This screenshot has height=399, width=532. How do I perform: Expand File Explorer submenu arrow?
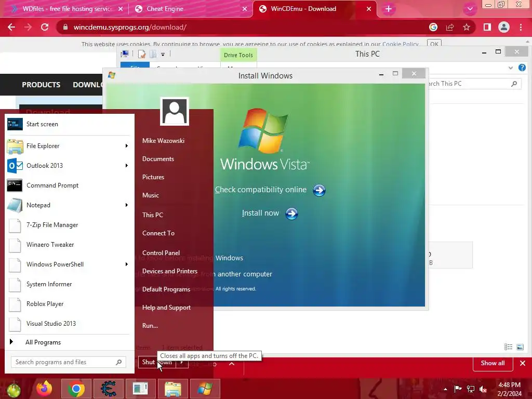tap(127, 146)
